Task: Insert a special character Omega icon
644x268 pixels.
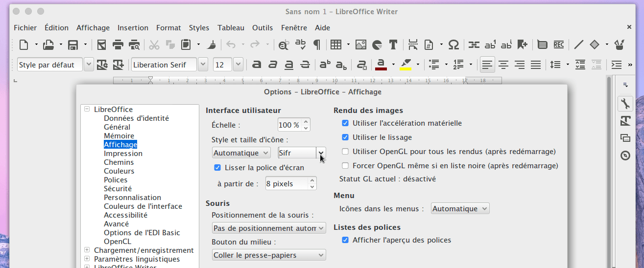Action: click(454, 45)
